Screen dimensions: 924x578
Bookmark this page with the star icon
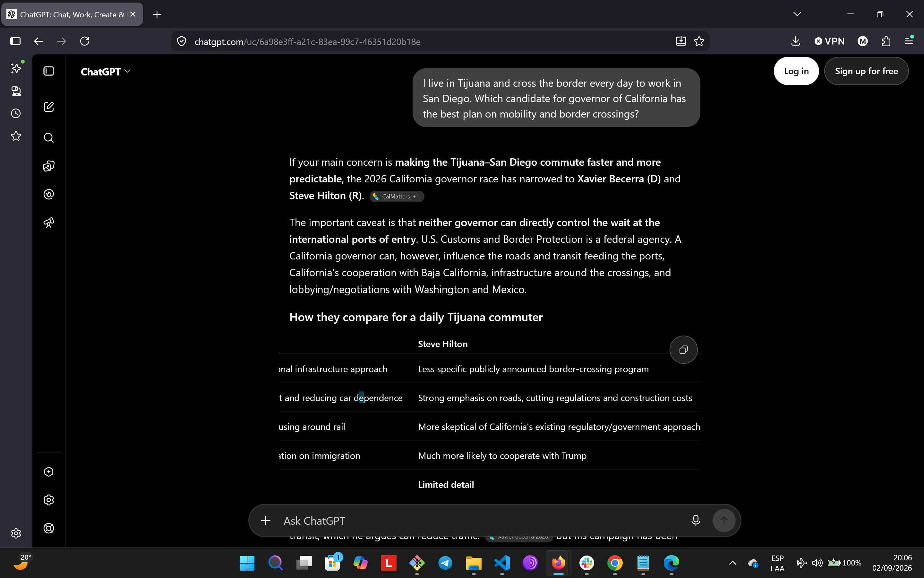[699, 41]
